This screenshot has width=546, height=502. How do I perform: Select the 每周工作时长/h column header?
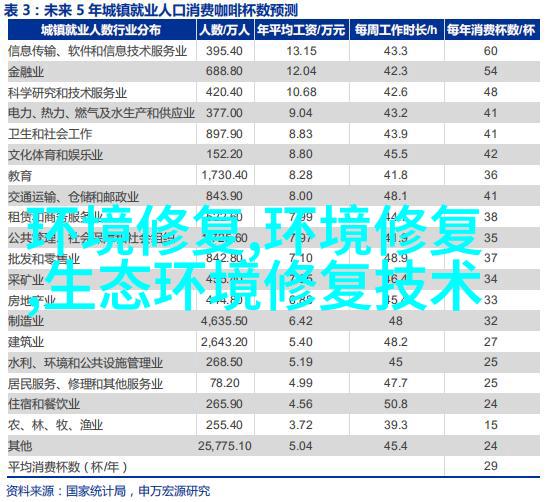(396, 30)
